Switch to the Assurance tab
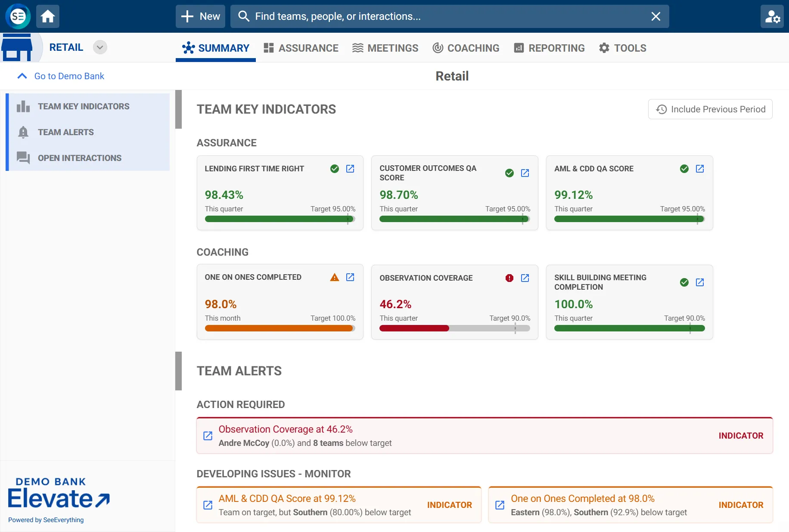 [x=301, y=48]
